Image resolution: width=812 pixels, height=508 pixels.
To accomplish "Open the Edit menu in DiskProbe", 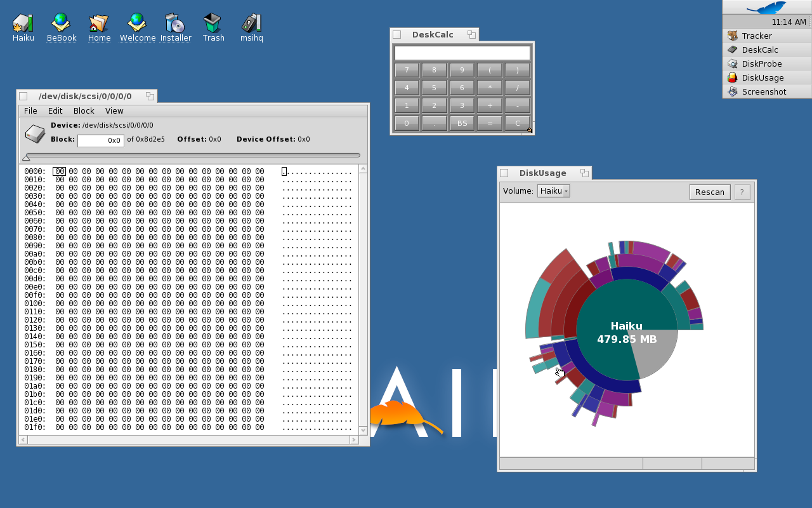I will click(x=55, y=110).
